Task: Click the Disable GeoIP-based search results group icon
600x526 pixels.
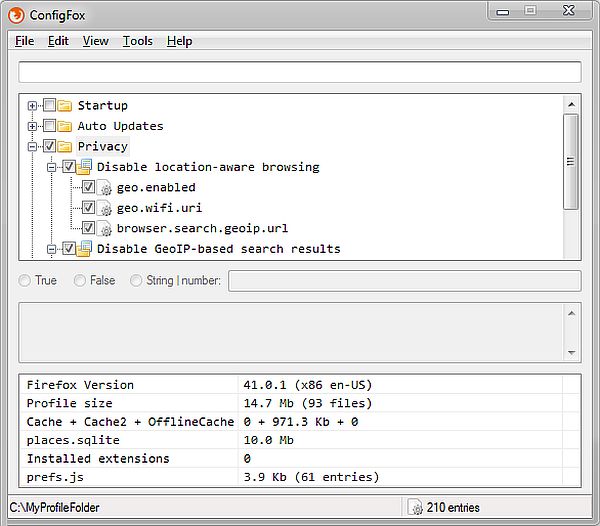Action: click(x=84, y=249)
